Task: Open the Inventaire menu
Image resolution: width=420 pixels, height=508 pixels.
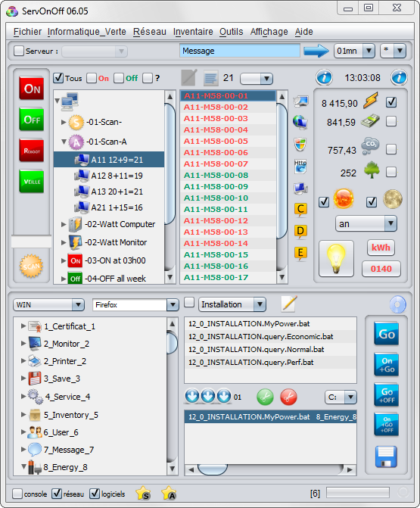Action: pyautogui.click(x=193, y=32)
